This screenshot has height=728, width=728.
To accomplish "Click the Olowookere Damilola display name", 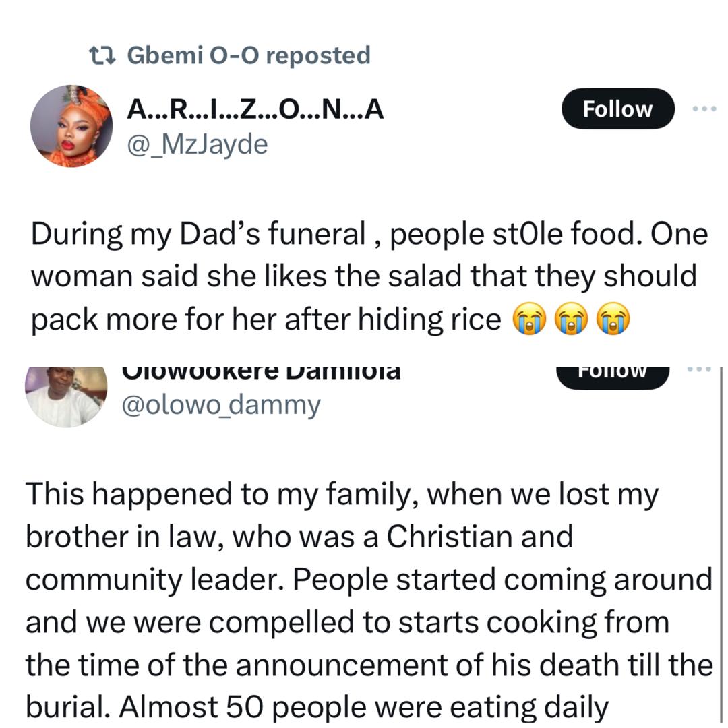I will pos(260,371).
